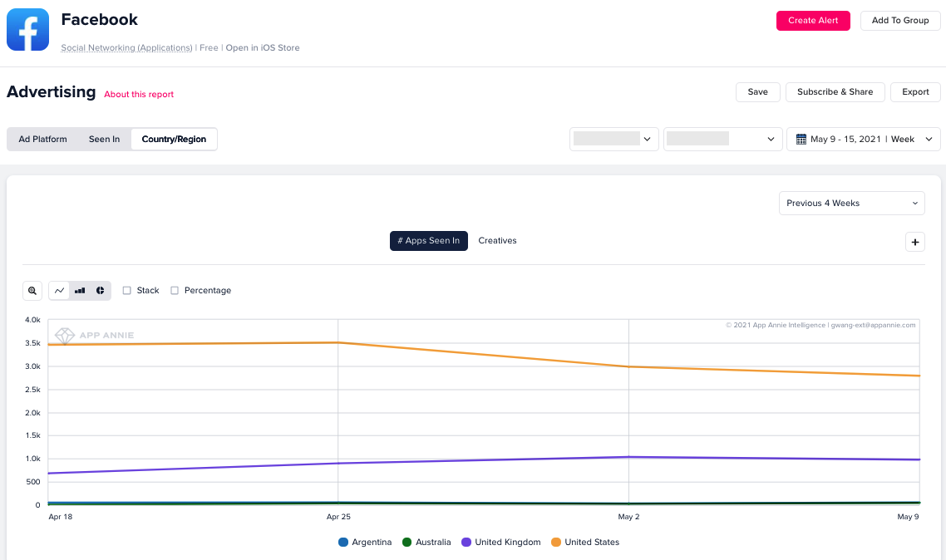Click the May 9 label on chart axis
Image resolution: width=946 pixels, height=560 pixels.
(908, 517)
